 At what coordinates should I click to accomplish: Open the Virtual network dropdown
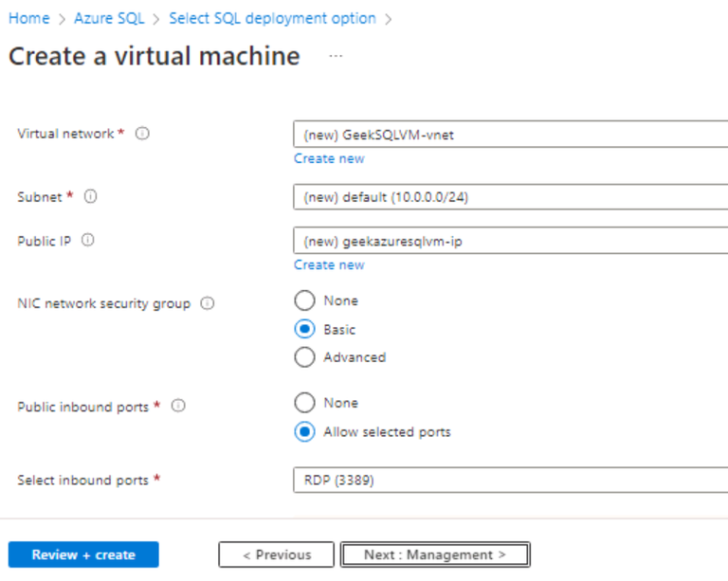512,135
